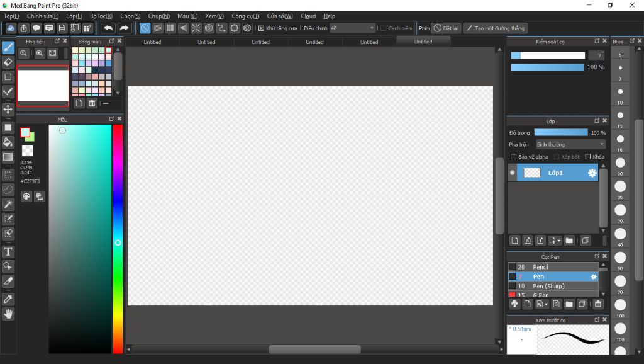Close the Kiểm soát cọ panel
Viewport: 644px width, 364px height.
604,41
